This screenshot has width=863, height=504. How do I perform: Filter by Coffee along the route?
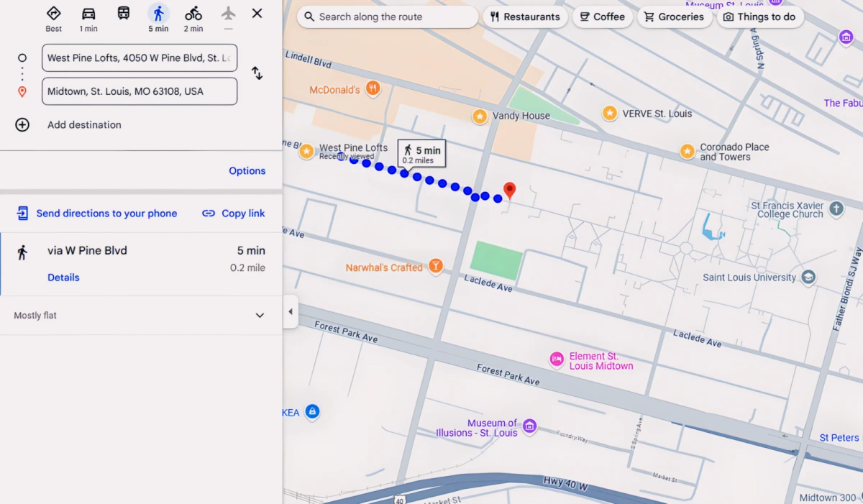pyautogui.click(x=602, y=17)
